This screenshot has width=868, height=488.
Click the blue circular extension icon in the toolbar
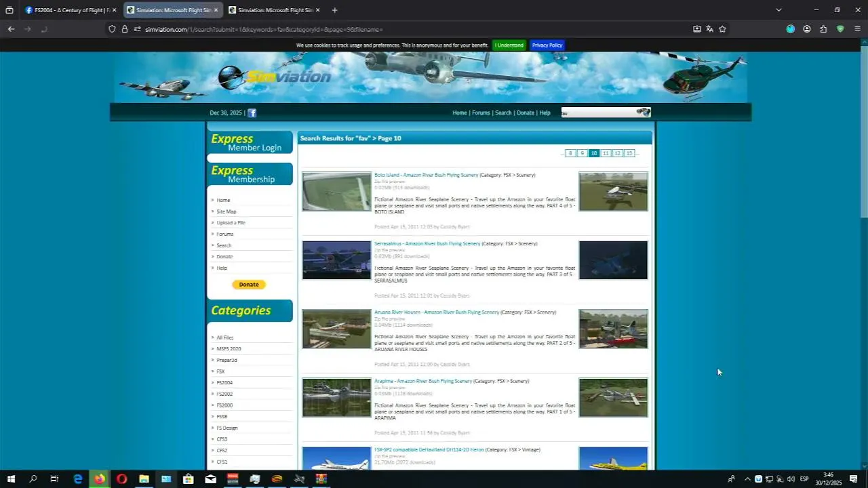[x=791, y=29]
